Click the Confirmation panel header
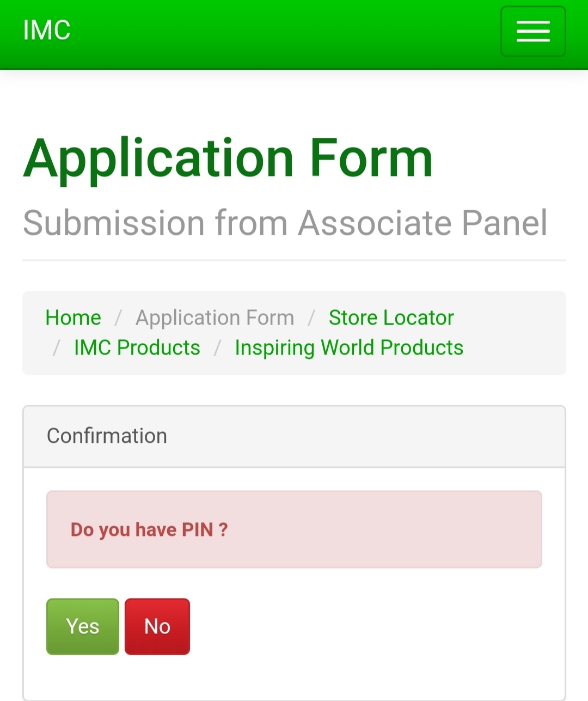Image resolution: width=588 pixels, height=701 pixels. point(294,436)
